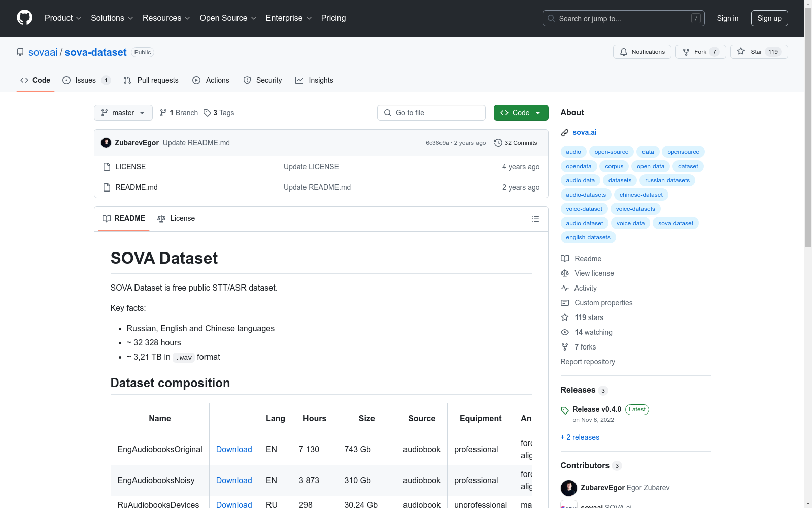This screenshot has width=812, height=508.
Task: Click the release tag icon for v0.4.0
Action: point(565,410)
